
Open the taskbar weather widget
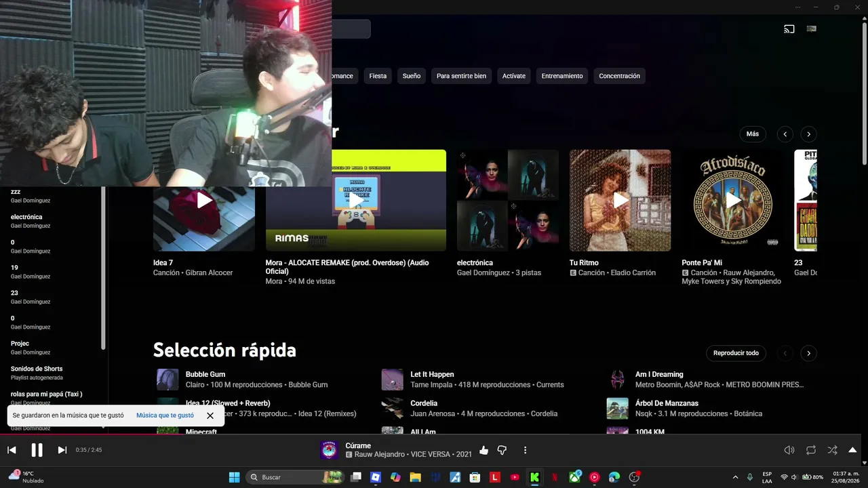point(26,477)
